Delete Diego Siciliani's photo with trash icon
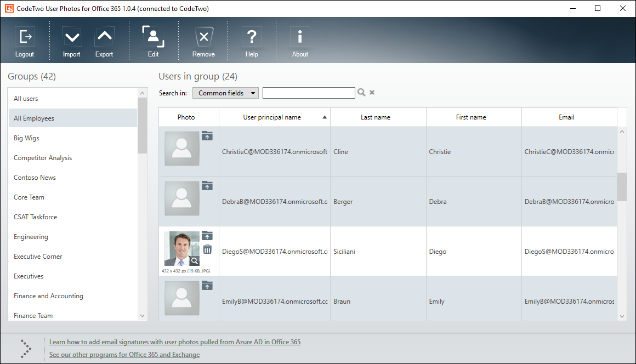636x364 pixels. 207,249
